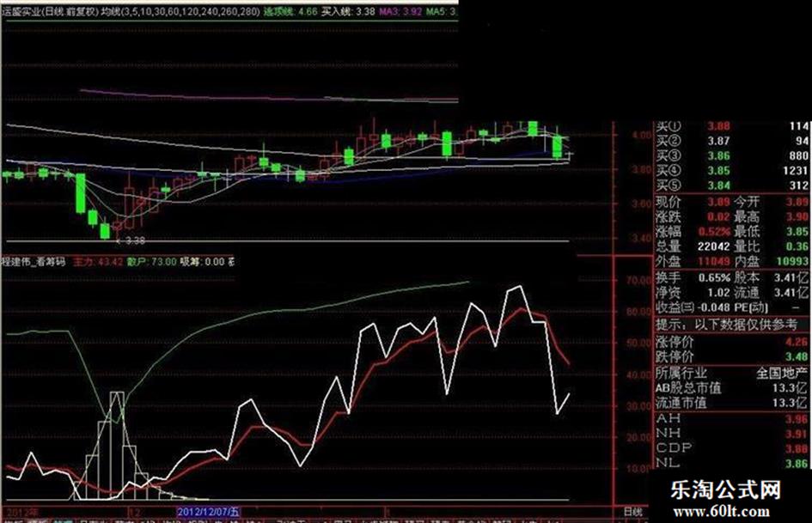Click the 跌停价 3.48 row

click(x=732, y=356)
